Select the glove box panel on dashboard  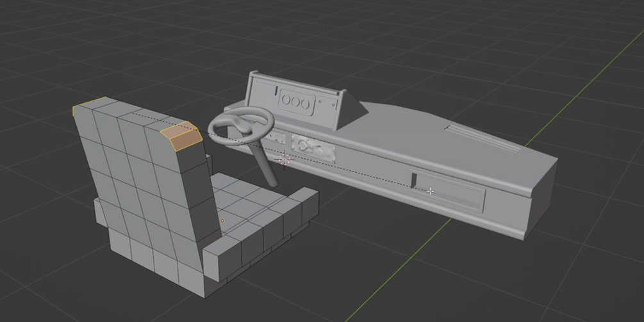tap(447, 191)
